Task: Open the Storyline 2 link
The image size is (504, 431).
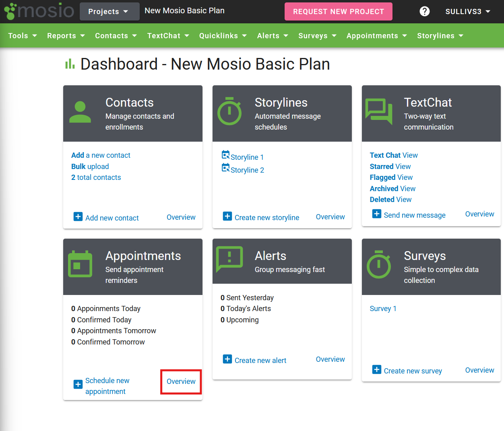Action: pos(247,170)
